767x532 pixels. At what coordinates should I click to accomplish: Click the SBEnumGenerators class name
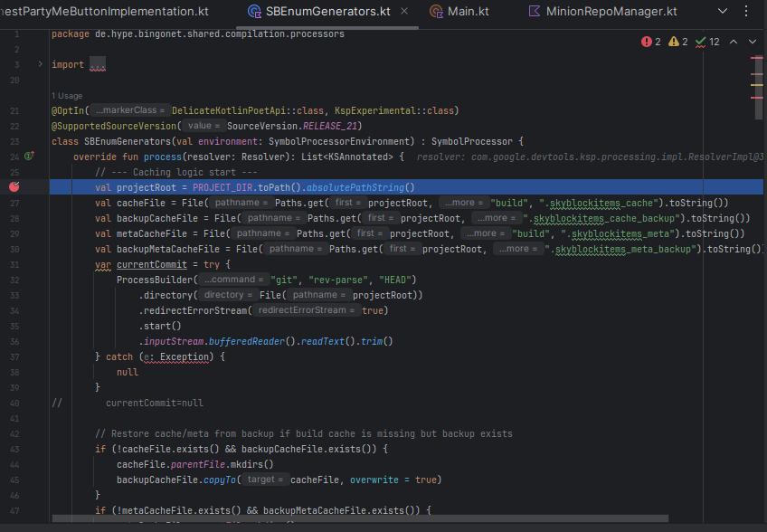pyautogui.click(x=128, y=141)
